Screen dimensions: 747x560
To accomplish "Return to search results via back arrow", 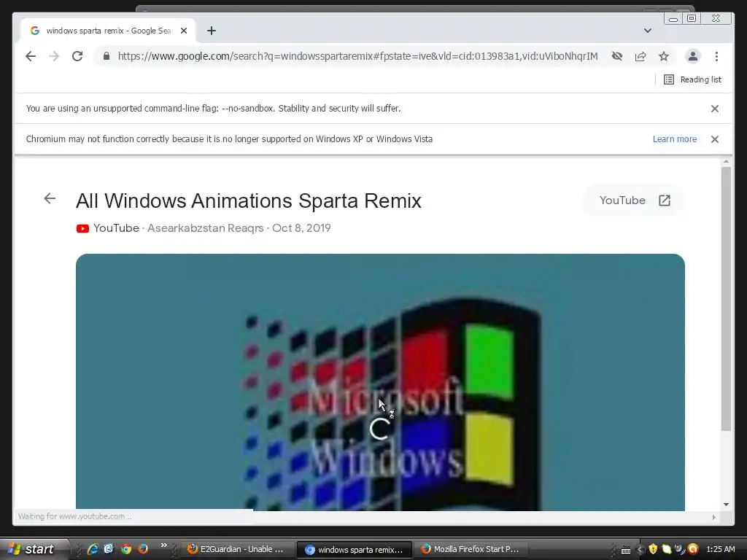I will click(x=50, y=198).
